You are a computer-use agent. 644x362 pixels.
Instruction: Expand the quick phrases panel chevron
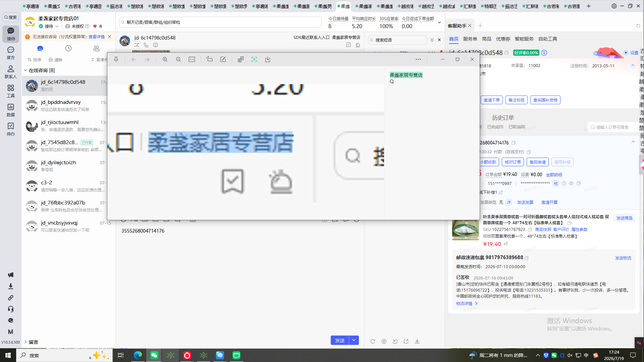(x=432, y=40)
